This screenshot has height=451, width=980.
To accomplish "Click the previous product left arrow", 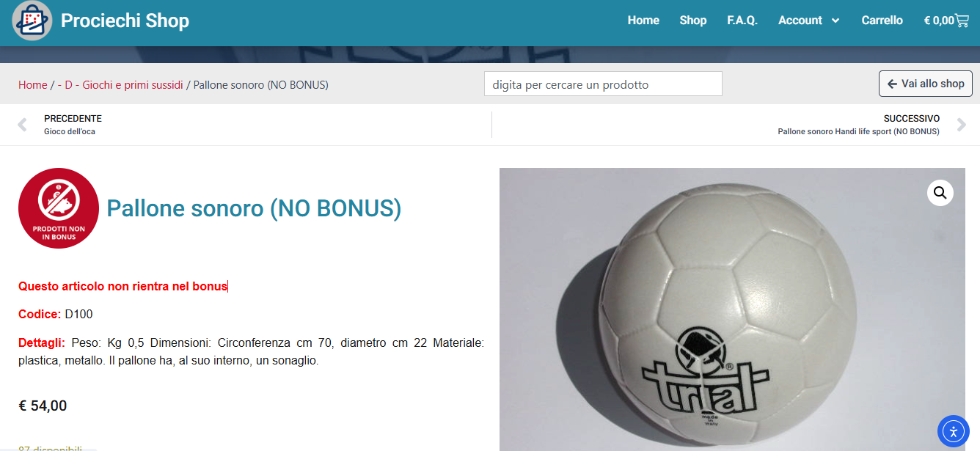I will click(22, 125).
